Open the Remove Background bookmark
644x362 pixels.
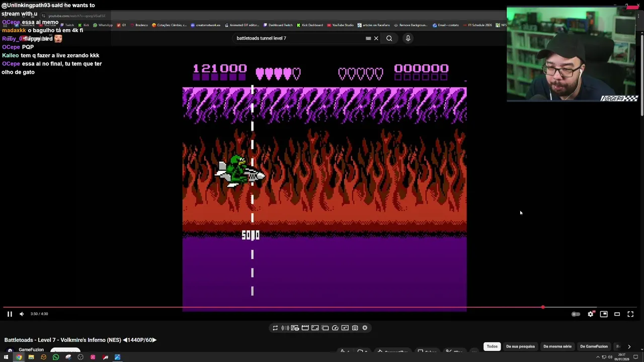point(411,25)
